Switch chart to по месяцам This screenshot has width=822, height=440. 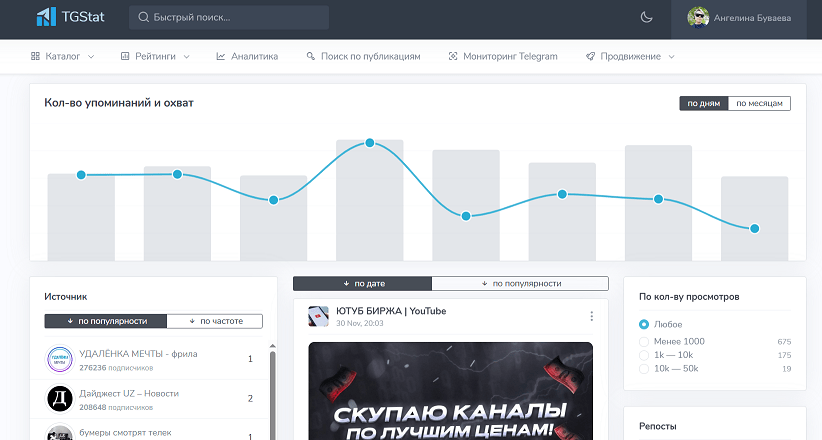759,103
